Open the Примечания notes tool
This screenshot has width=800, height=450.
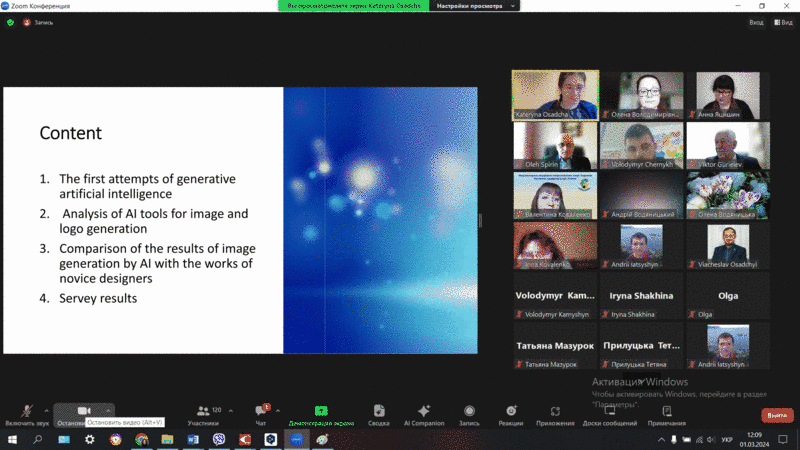(666, 413)
